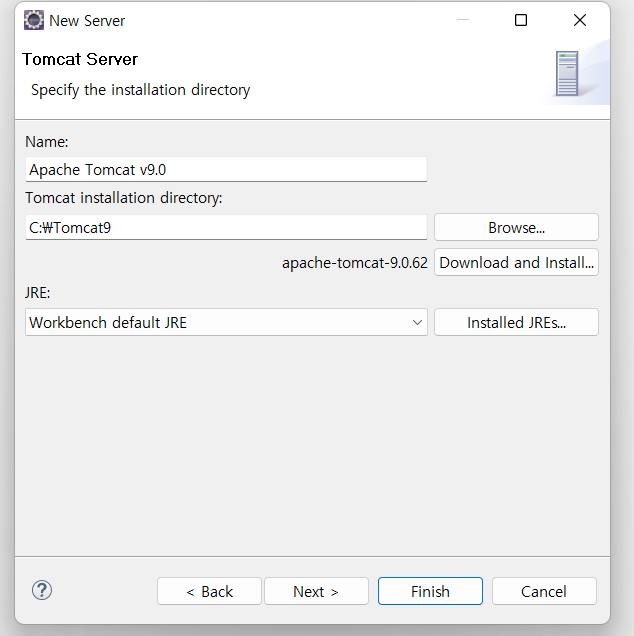The height and width of the screenshot is (636, 634).
Task: Close the New Server dialog
Action: [580, 20]
